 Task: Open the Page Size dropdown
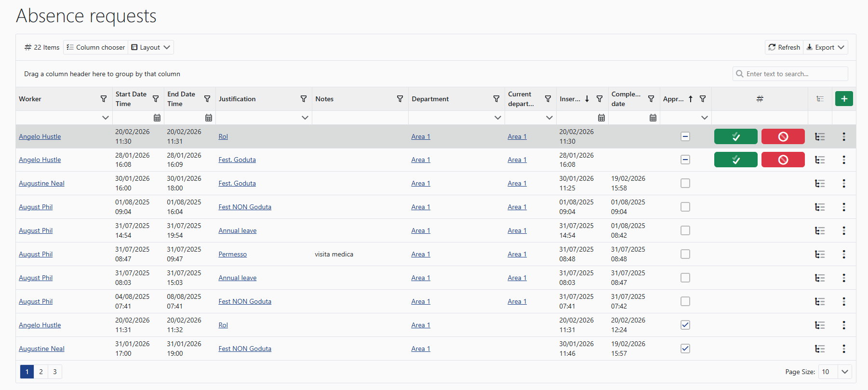click(844, 372)
